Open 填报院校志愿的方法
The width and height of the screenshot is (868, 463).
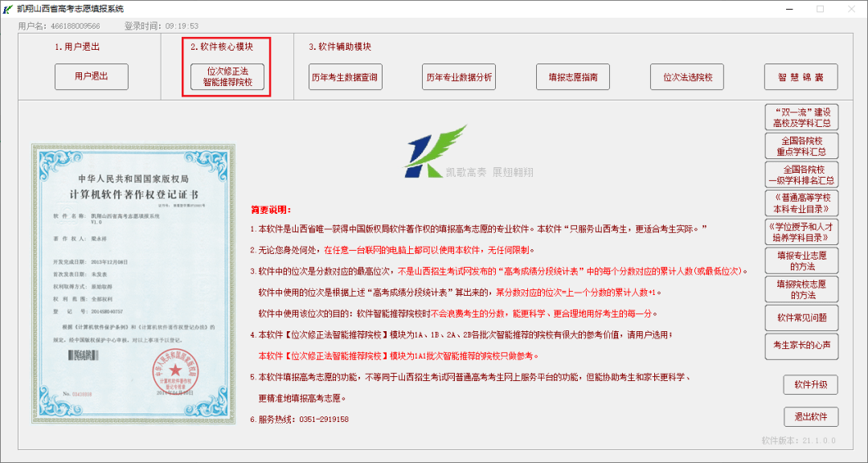801,289
